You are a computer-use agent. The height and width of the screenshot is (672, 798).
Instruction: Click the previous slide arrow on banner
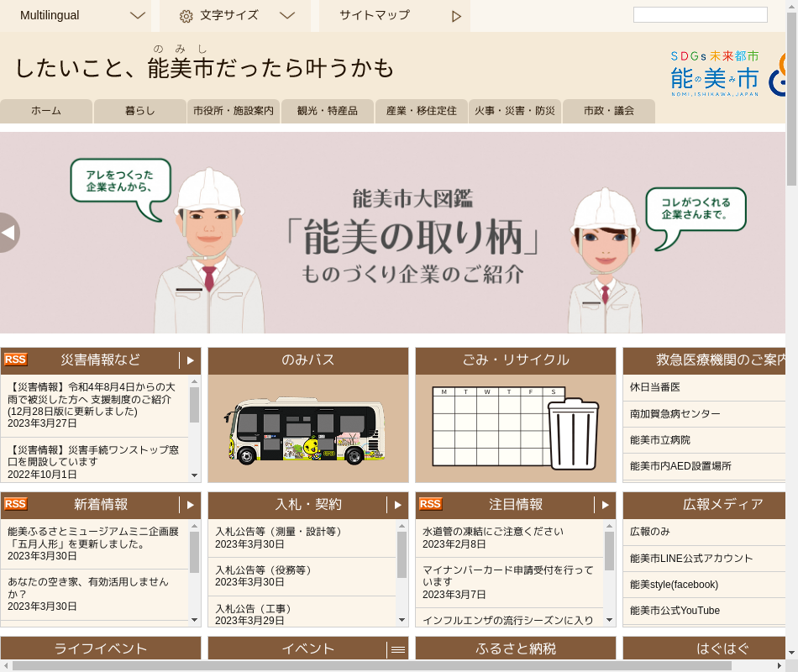pyautogui.click(x=9, y=233)
